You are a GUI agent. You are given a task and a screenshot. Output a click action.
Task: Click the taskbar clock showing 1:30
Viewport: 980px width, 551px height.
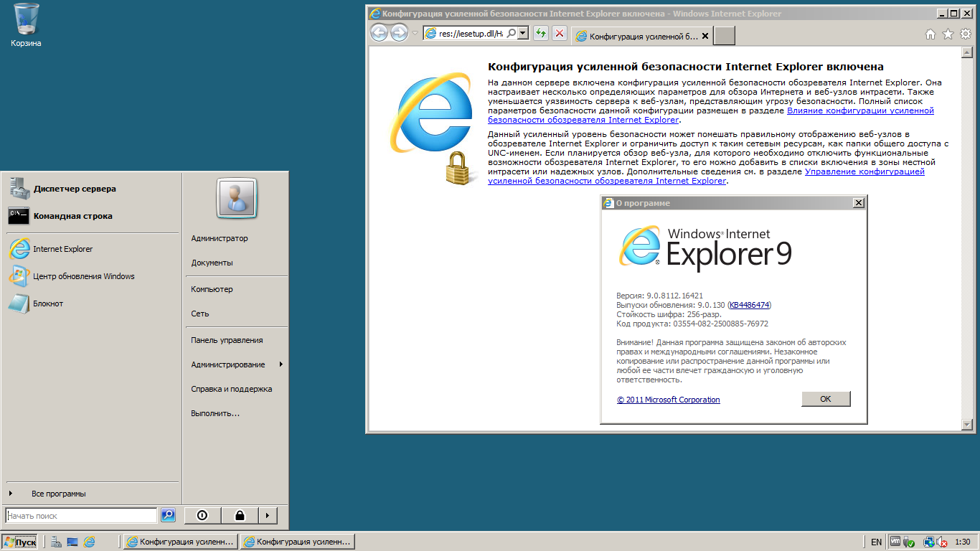click(x=963, y=542)
